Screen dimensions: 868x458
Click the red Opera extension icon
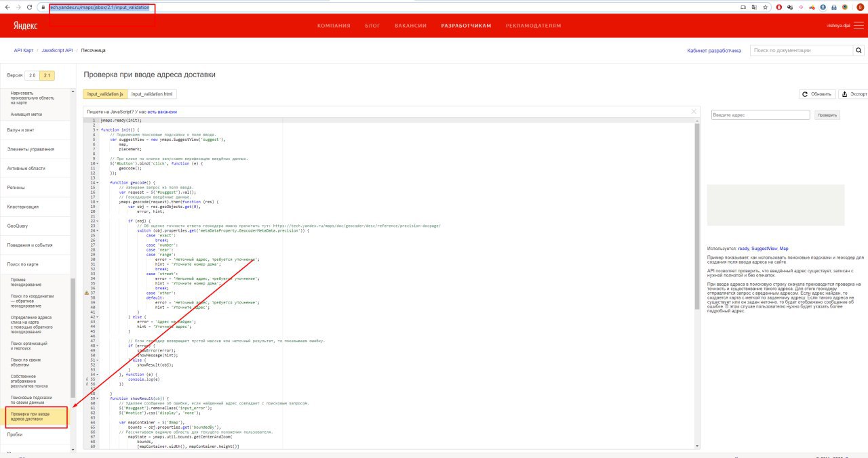pyautogui.click(x=778, y=7)
